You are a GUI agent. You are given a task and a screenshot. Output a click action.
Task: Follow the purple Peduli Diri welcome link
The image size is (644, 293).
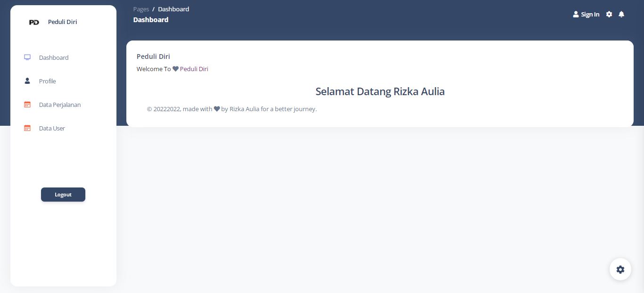[194, 69]
